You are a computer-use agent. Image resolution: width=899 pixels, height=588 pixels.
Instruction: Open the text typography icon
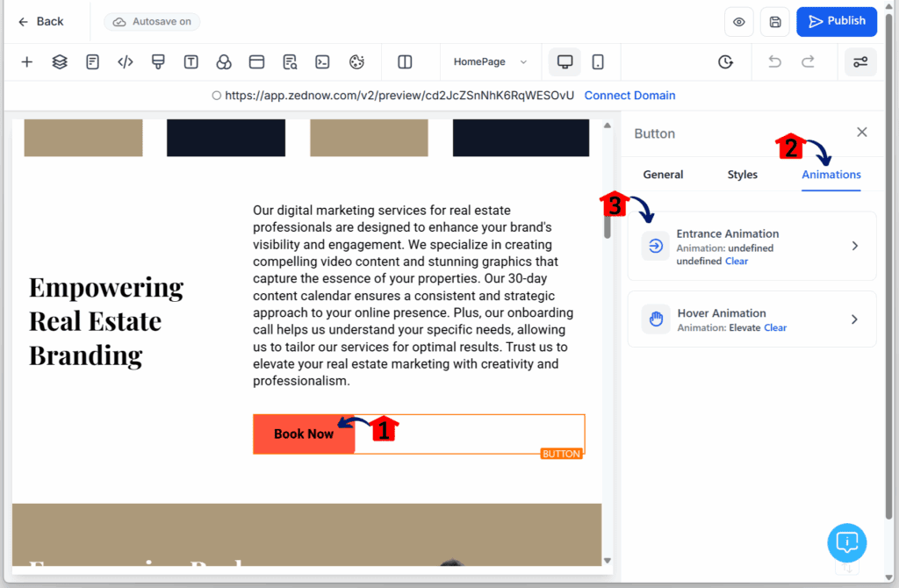191,62
